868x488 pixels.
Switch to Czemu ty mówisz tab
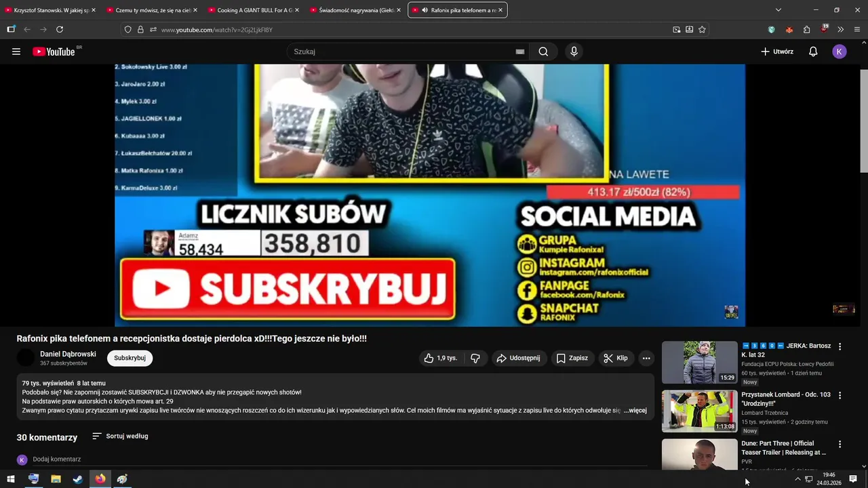[x=151, y=10]
